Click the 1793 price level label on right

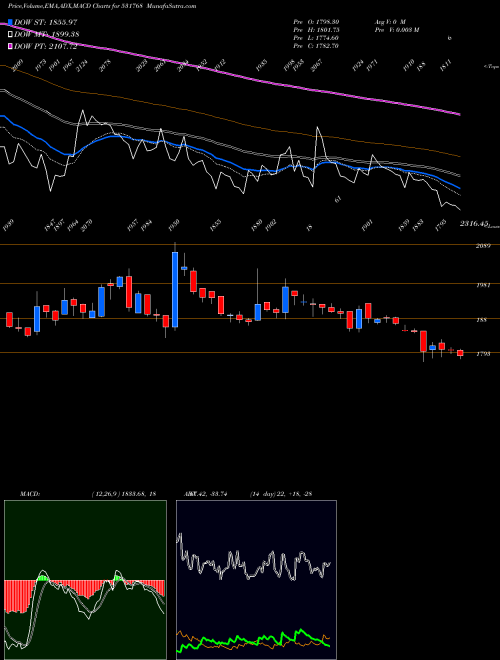(483, 354)
